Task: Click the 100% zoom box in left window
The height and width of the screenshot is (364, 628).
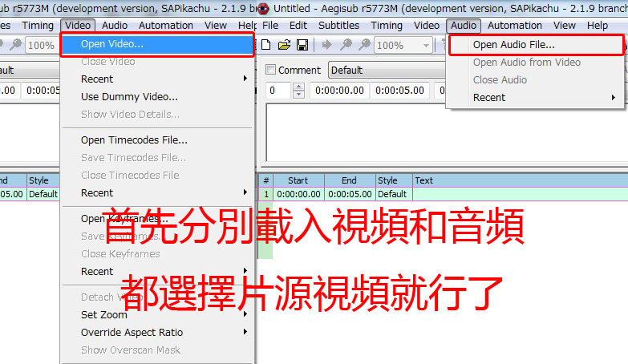Action: tap(42, 45)
